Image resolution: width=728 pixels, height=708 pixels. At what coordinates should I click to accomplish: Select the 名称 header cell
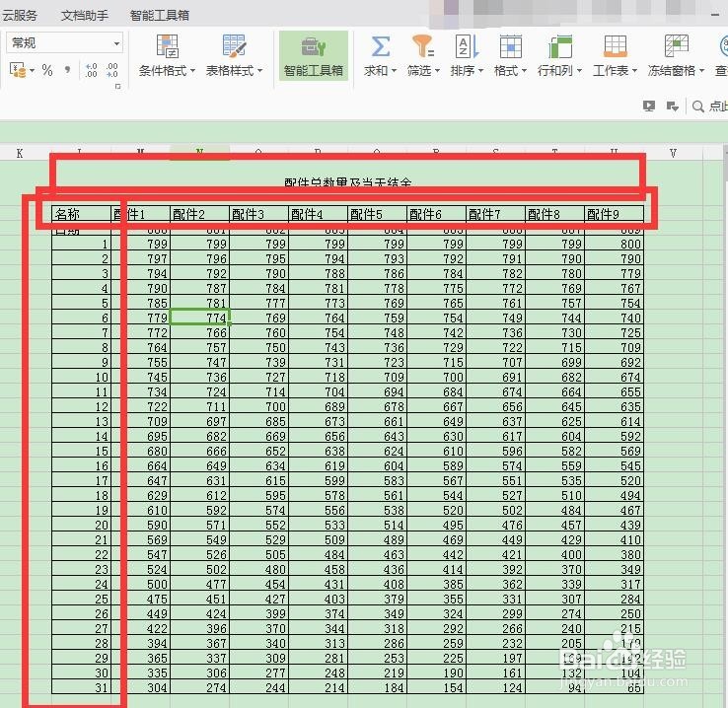click(81, 214)
